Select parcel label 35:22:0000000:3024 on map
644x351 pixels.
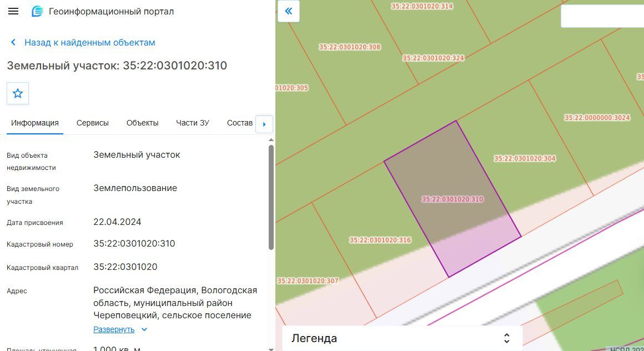597,118
